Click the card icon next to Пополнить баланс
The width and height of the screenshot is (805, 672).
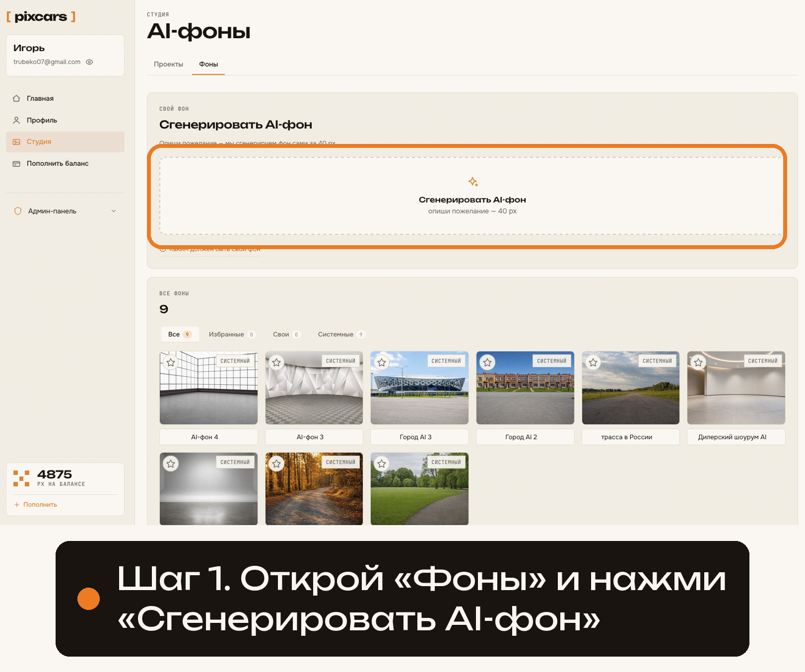(x=16, y=163)
